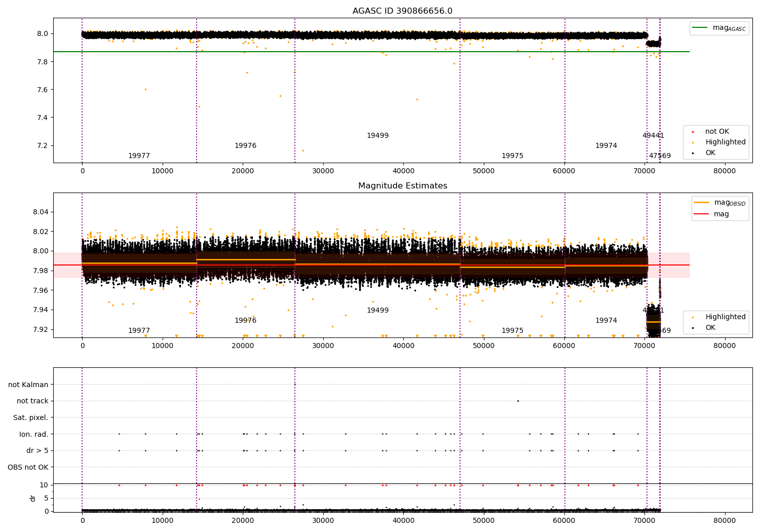Click the 'Sat. pixel.' row label
Viewport: 760px width, 532px height.
31,418
